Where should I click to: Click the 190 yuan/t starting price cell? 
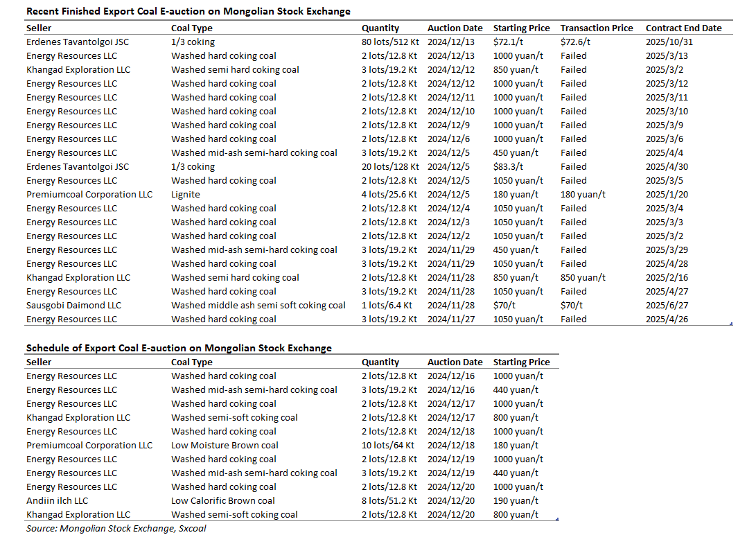coord(516,501)
